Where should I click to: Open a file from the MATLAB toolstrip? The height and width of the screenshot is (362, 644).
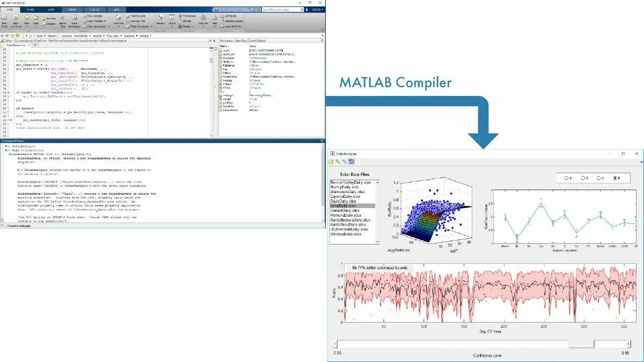[x=35, y=20]
